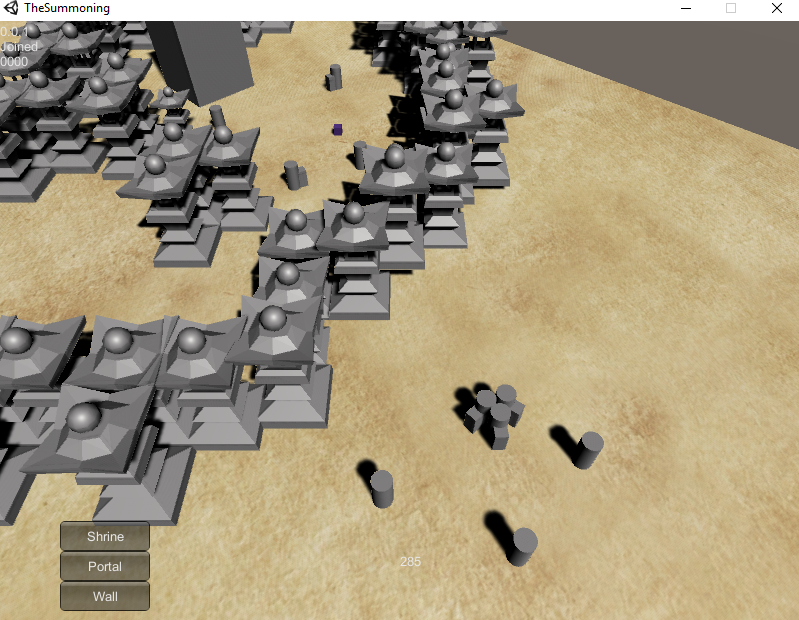Select the small purple cube

click(x=338, y=129)
